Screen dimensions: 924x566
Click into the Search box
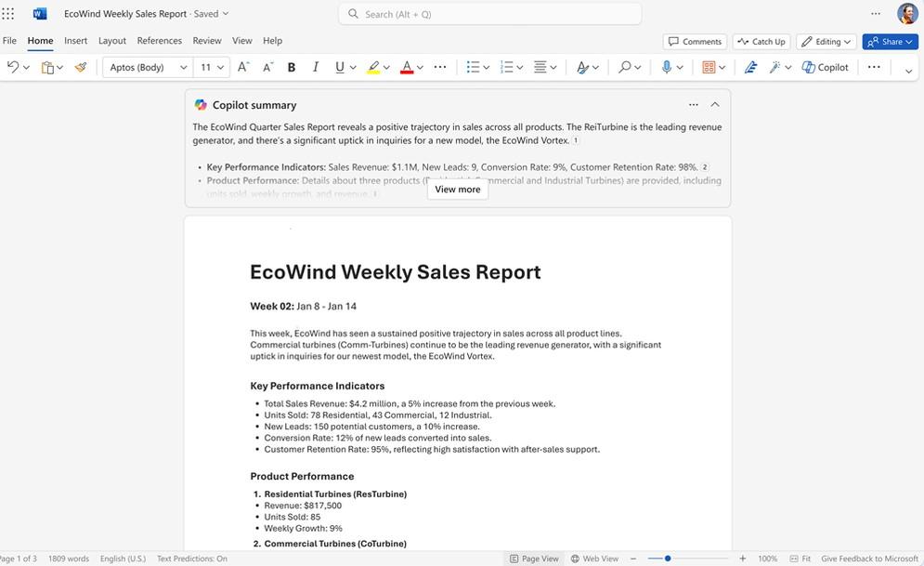tap(489, 14)
